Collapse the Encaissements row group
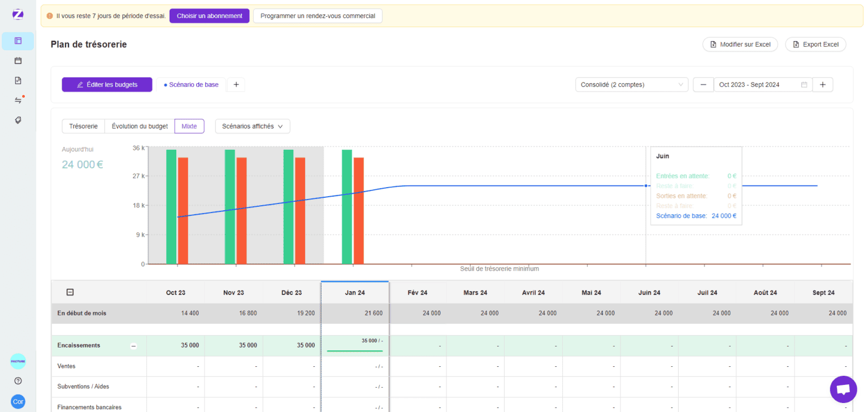Image resolution: width=868 pixels, height=412 pixels. click(x=134, y=346)
